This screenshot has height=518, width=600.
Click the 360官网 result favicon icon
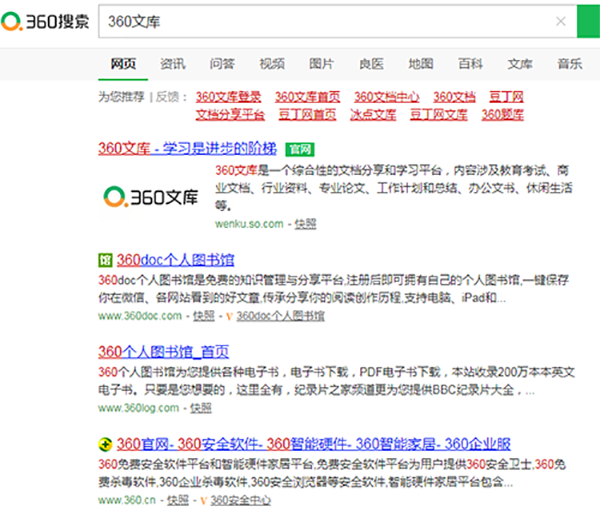105,443
